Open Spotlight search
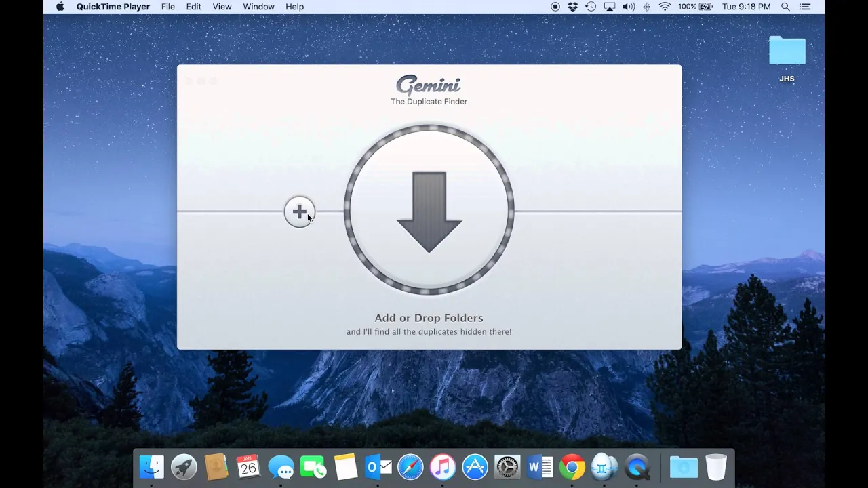Image resolution: width=868 pixels, height=488 pixels. [x=785, y=7]
